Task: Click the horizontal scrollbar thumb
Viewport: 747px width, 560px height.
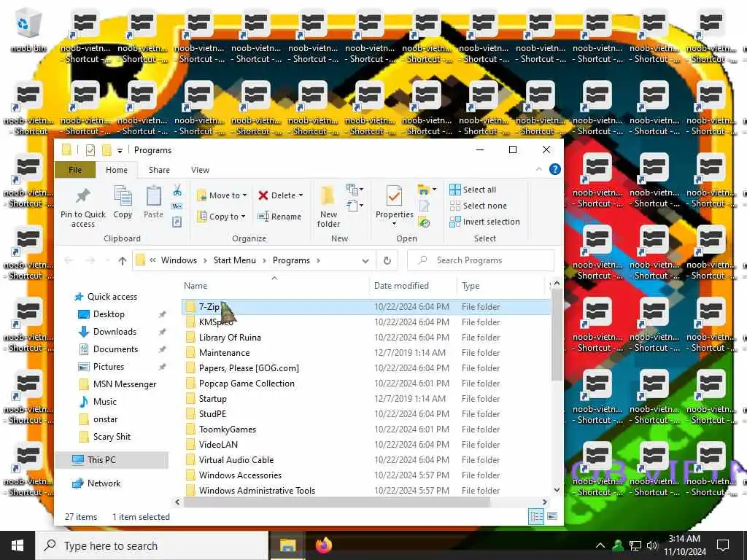Action: click(x=337, y=502)
